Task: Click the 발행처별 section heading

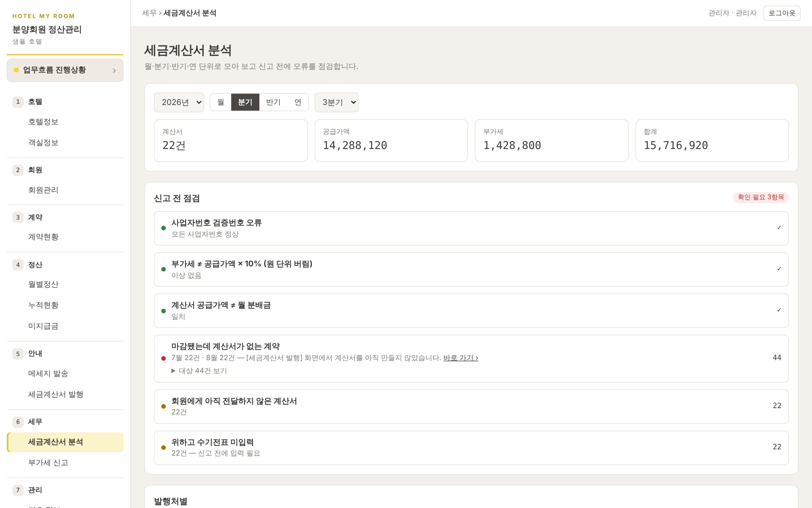Action: tap(171, 501)
